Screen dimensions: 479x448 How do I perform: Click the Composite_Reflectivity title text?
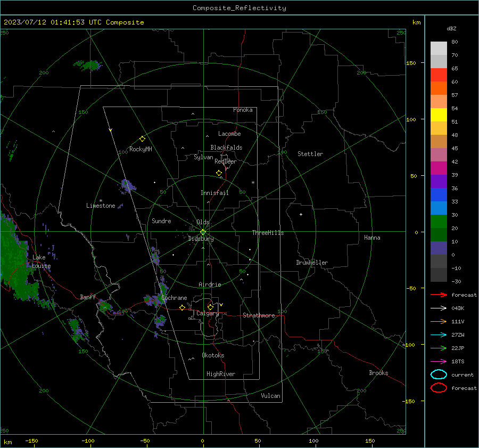(x=240, y=8)
